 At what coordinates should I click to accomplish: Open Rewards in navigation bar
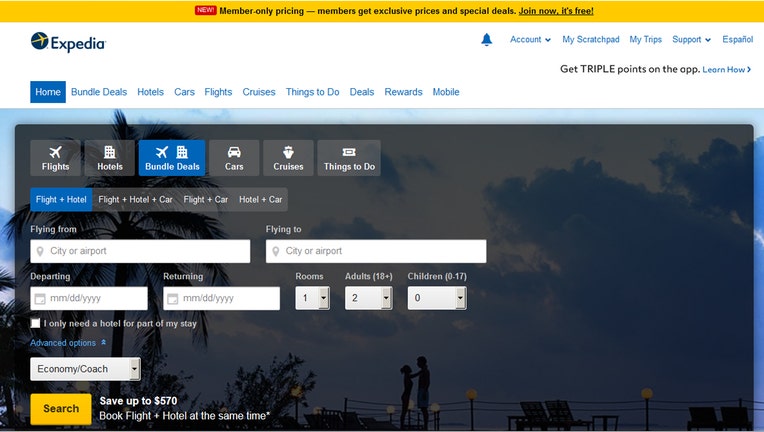[403, 92]
